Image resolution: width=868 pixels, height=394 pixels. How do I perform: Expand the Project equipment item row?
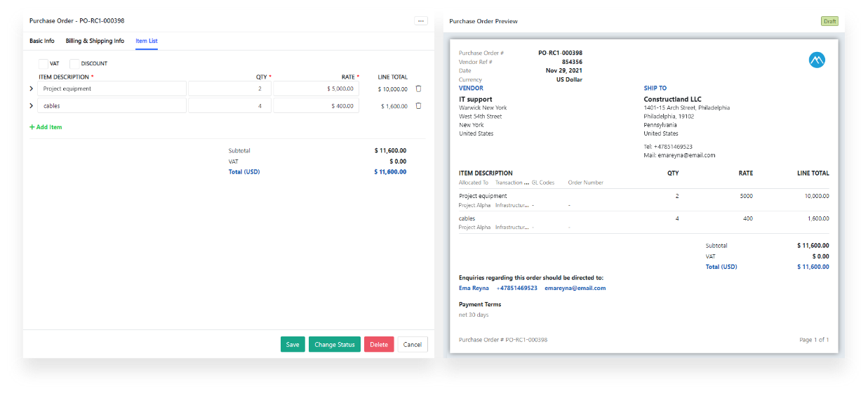tap(31, 88)
